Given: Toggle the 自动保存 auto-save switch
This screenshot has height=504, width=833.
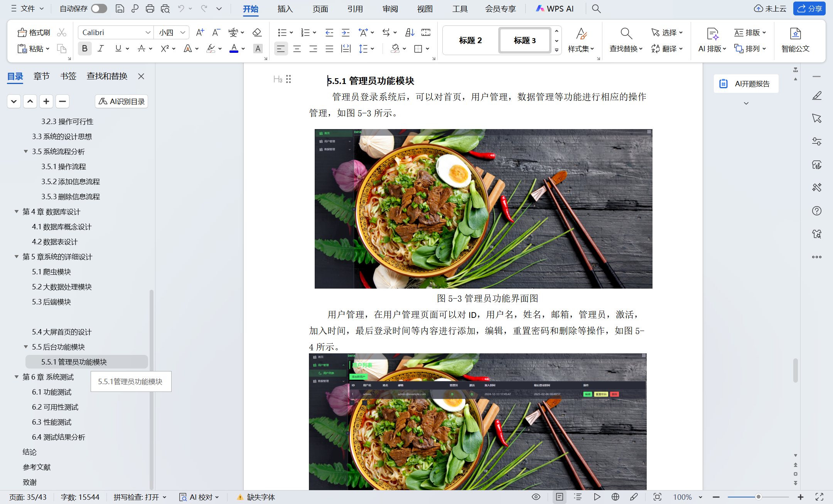Looking at the screenshot, I should click(x=99, y=8).
